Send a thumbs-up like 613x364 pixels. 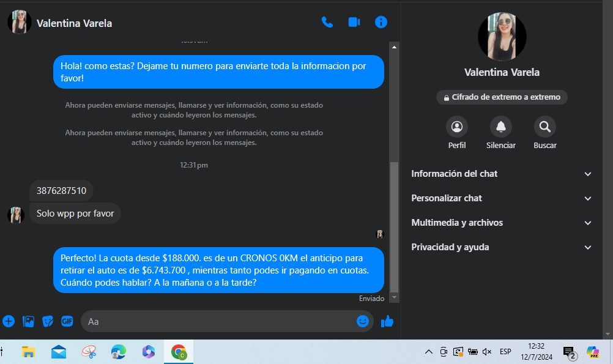[x=387, y=321]
